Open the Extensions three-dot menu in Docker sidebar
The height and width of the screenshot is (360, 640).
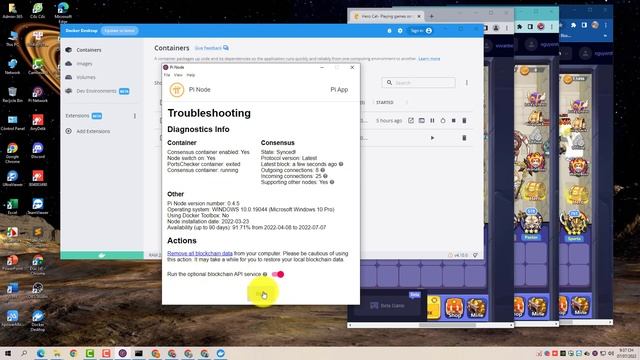coord(135,116)
